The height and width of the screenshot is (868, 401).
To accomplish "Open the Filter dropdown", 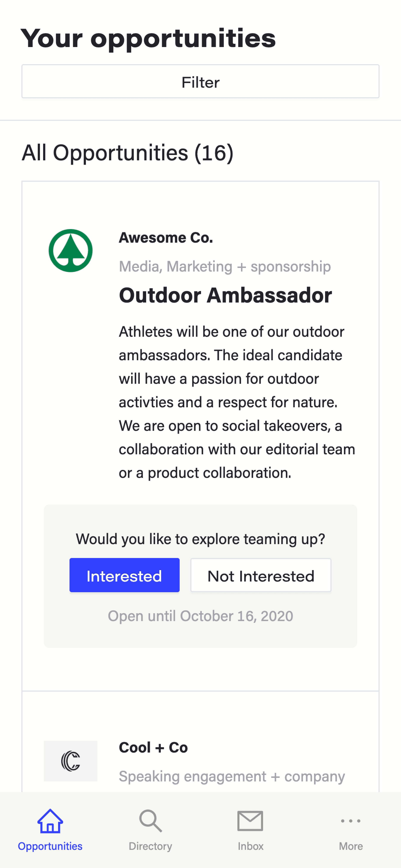I will pyautogui.click(x=200, y=82).
